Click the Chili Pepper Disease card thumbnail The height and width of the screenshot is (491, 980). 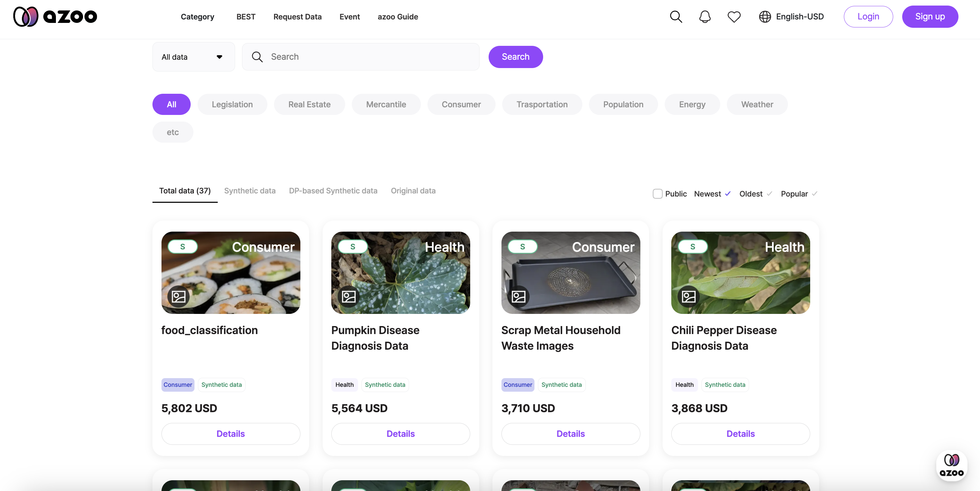(x=741, y=273)
